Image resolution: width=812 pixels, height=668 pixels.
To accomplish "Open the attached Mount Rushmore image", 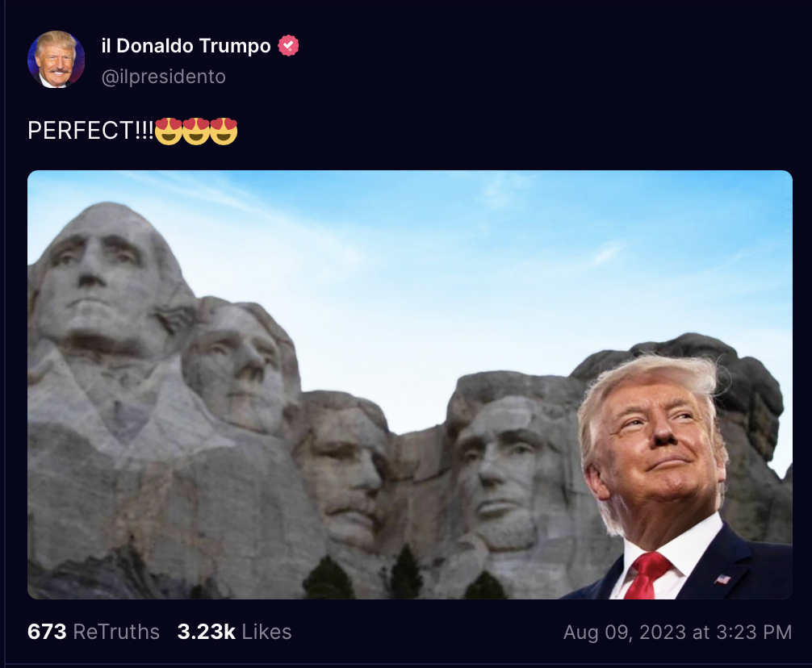I will tap(409, 385).
